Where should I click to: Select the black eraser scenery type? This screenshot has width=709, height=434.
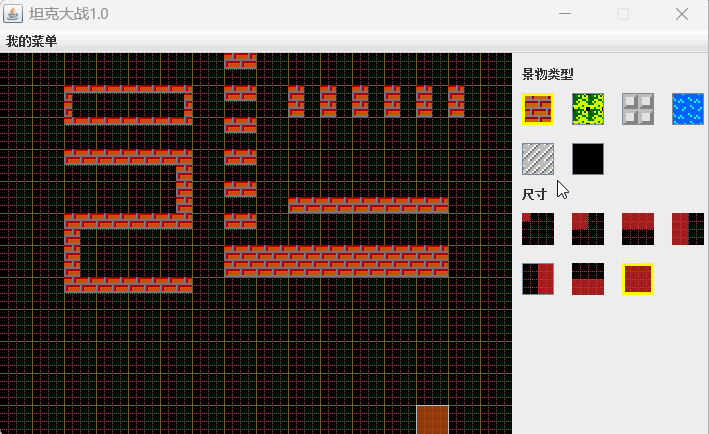588,159
